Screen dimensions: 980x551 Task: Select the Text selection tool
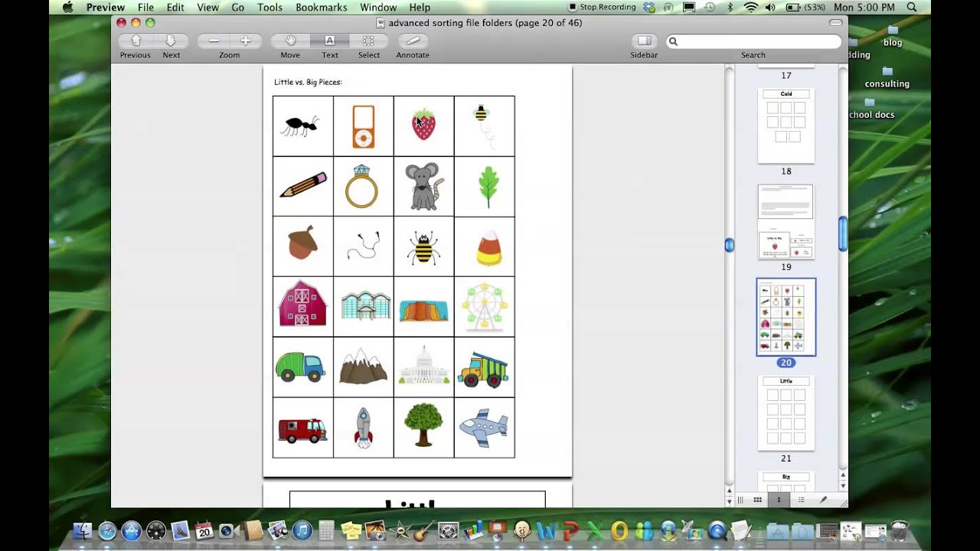[x=329, y=41]
